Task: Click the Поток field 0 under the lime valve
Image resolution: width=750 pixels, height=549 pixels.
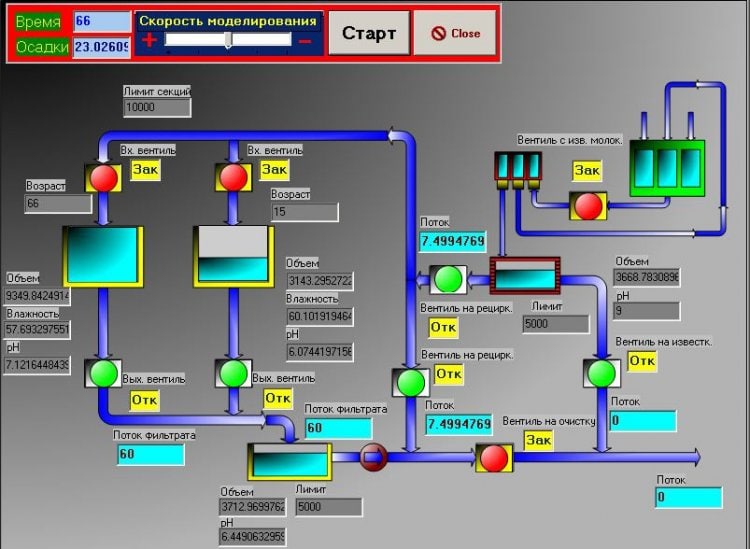Action: [x=643, y=421]
